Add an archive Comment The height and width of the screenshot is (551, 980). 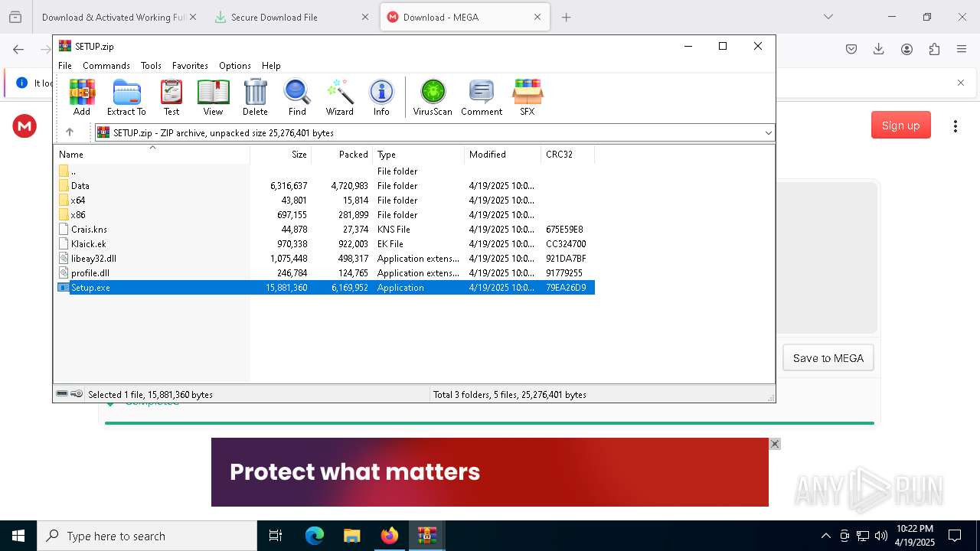[482, 97]
